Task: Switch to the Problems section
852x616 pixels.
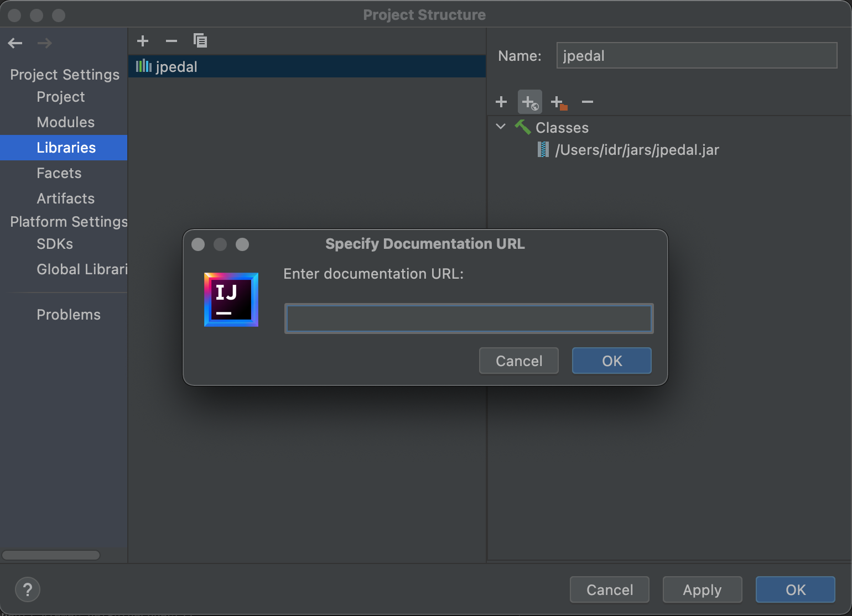Action: 68,314
